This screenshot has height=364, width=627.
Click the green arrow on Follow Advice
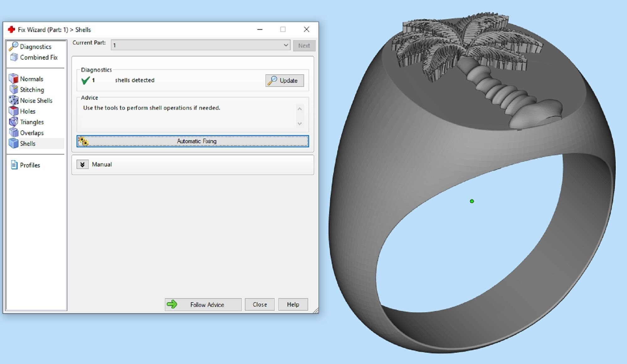[172, 304]
